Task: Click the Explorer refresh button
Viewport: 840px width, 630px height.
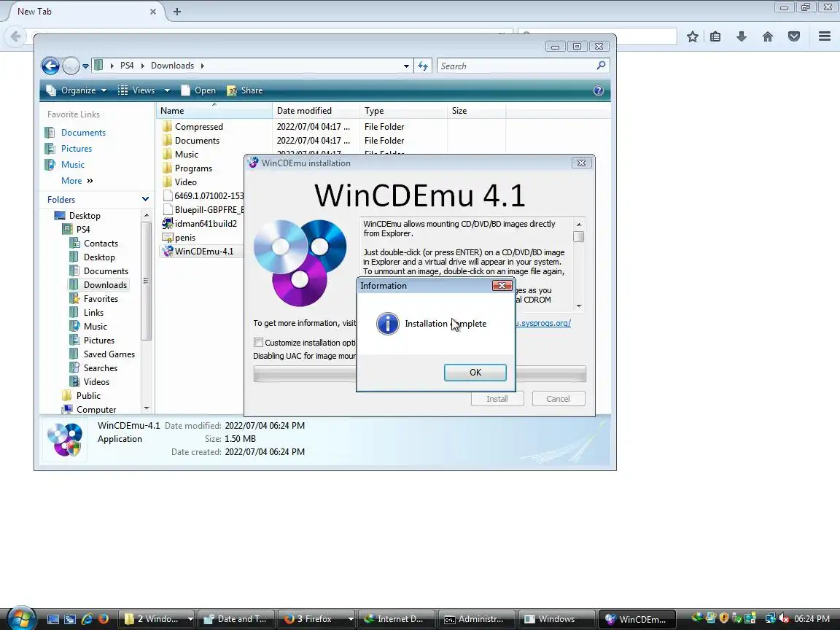Action: point(423,66)
